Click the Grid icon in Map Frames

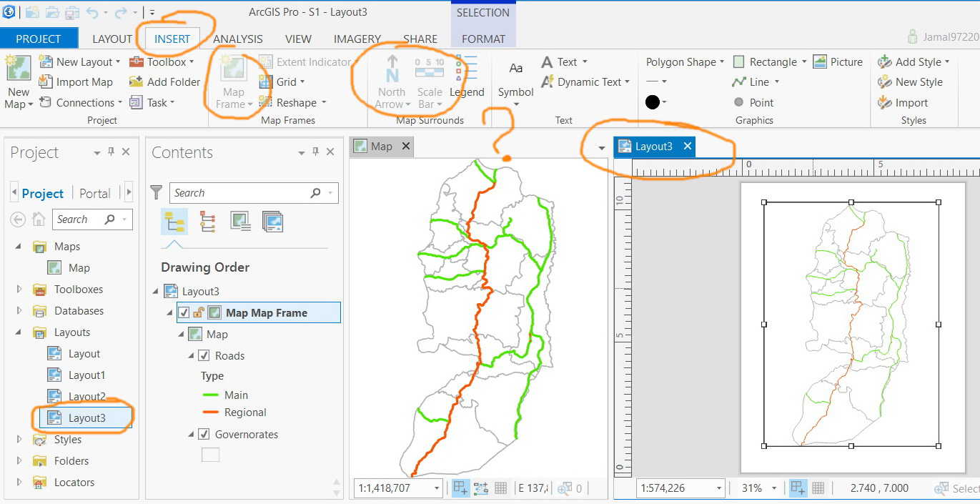[266, 82]
